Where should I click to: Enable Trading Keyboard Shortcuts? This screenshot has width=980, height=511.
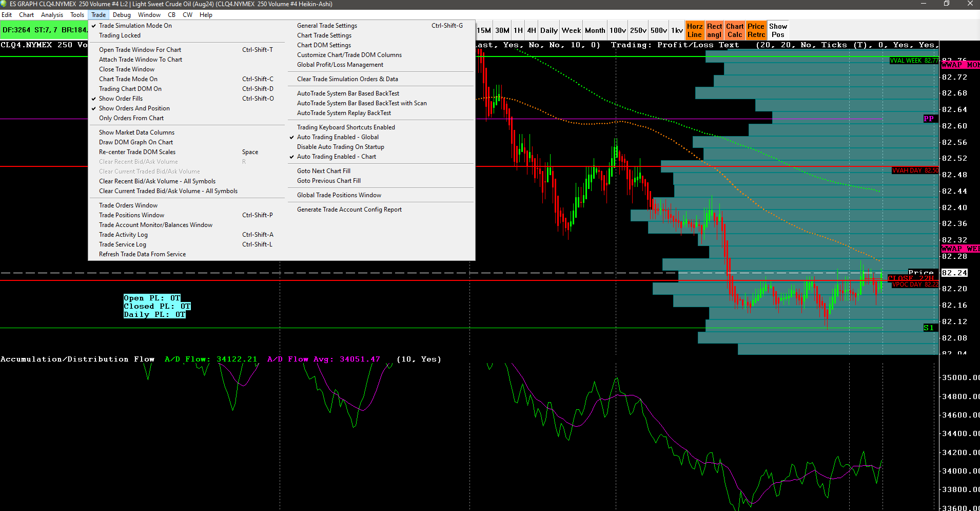(x=380, y=127)
